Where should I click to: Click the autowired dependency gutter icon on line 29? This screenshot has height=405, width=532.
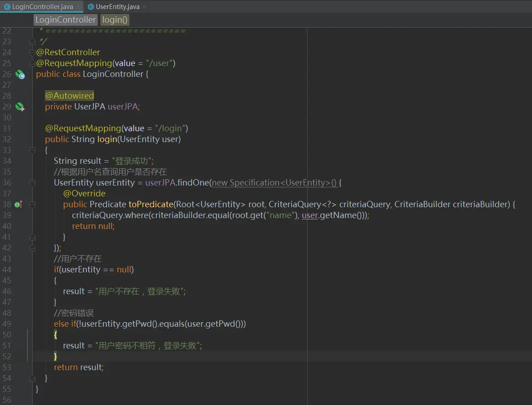click(x=20, y=107)
